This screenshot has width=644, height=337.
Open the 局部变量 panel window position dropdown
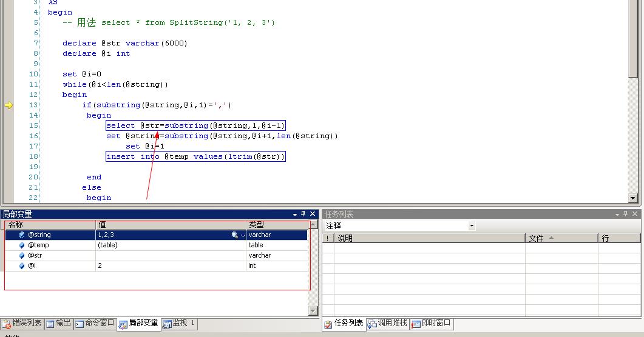tap(294, 215)
